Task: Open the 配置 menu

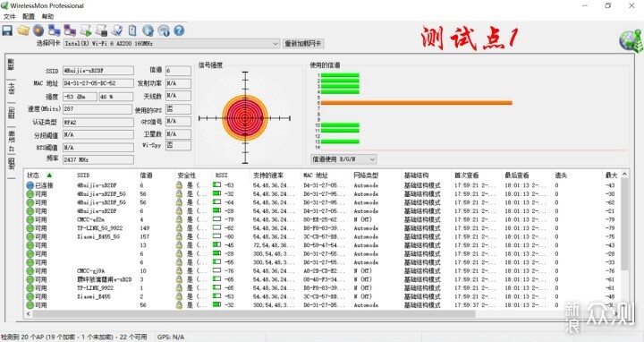Action: pyautogui.click(x=29, y=16)
